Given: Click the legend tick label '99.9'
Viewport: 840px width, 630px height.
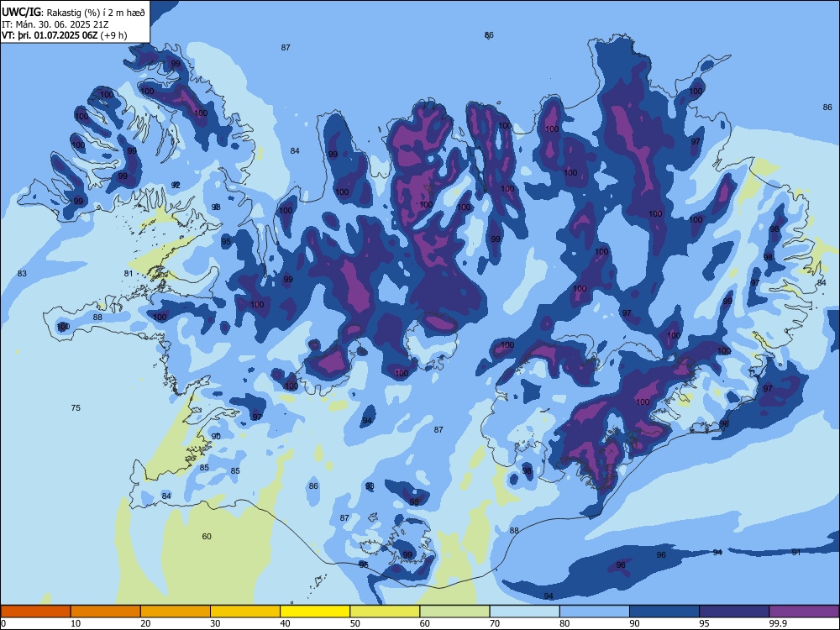Looking at the screenshot, I should point(778,623).
